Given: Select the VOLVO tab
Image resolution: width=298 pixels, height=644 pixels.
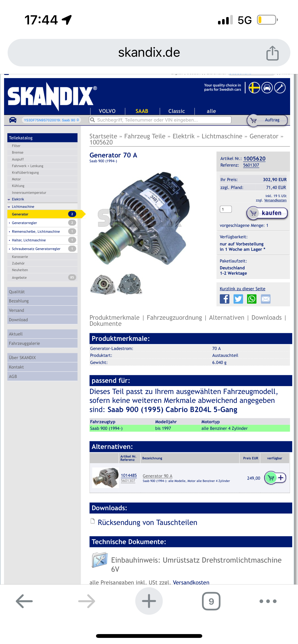Looking at the screenshot, I should point(107,111).
